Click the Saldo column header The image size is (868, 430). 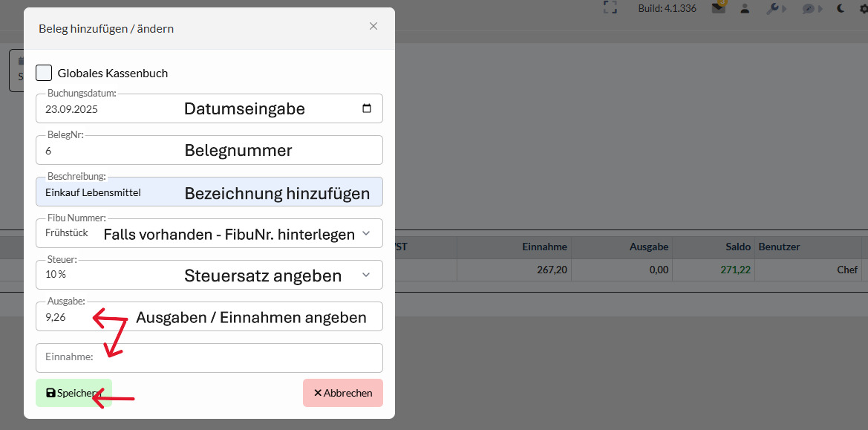(x=739, y=247)
